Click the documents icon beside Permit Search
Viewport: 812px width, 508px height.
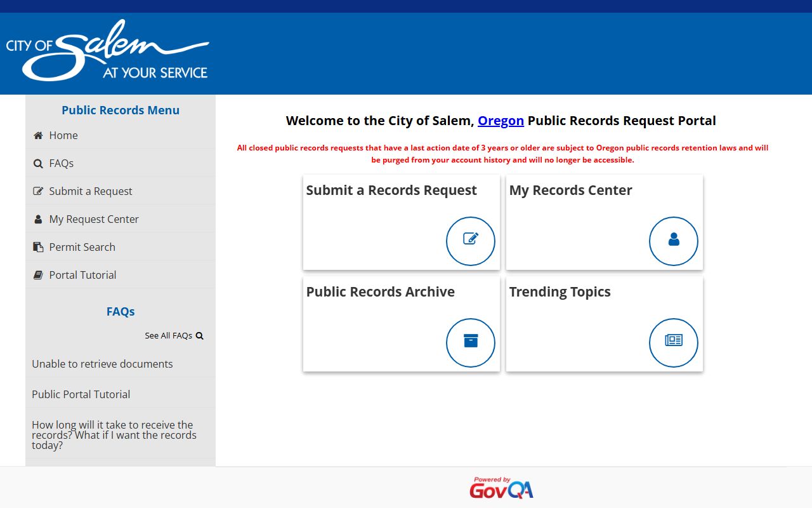tap(38, 247)
